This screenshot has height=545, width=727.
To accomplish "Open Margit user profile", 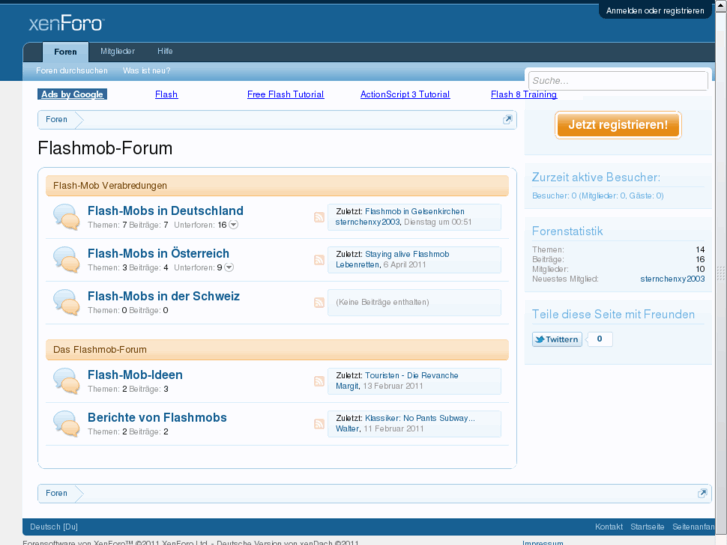I will tap(347, 386).
